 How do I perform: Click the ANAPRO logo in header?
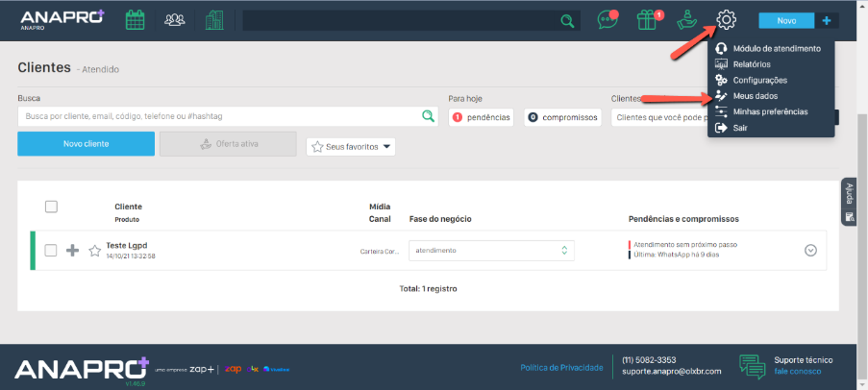(62, 18)
